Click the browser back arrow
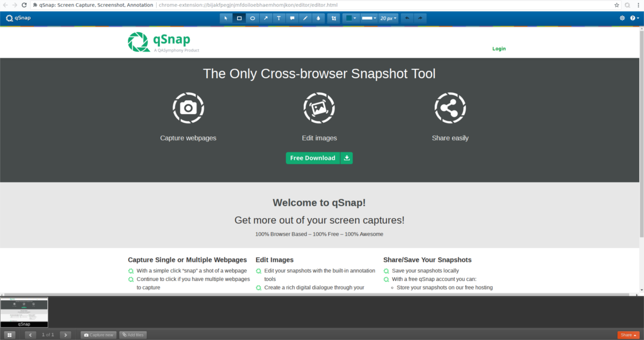 5,5
